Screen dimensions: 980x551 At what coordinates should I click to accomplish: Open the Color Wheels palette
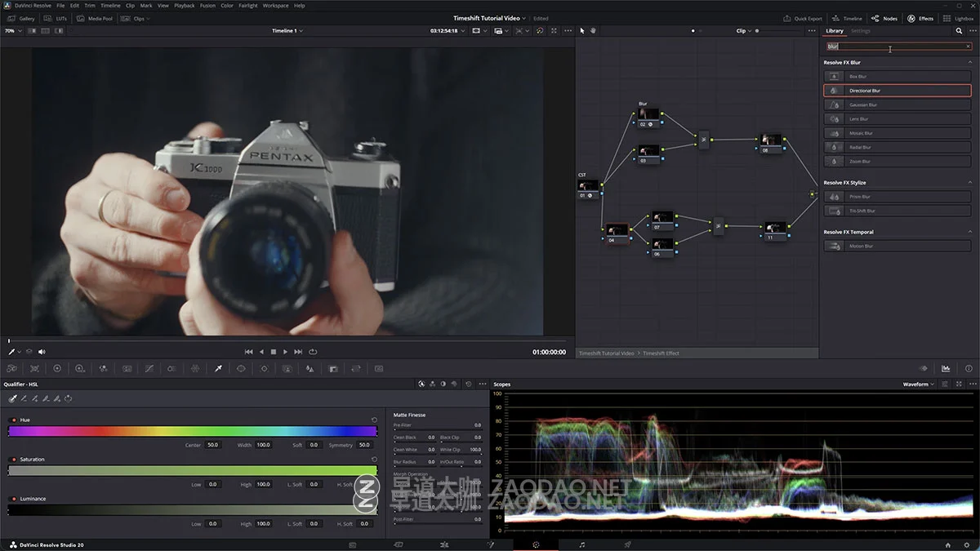click(x=57, y=369)
